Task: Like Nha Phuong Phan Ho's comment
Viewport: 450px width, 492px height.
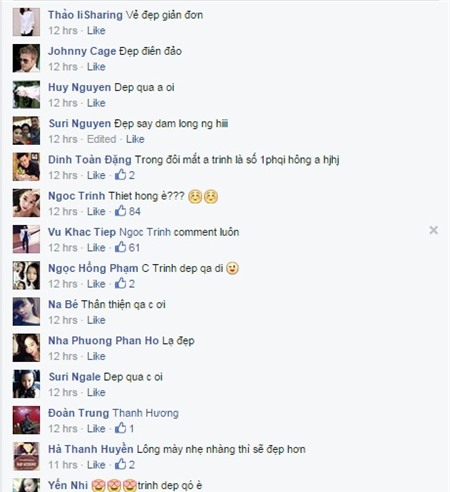Action: pos(96,356)
